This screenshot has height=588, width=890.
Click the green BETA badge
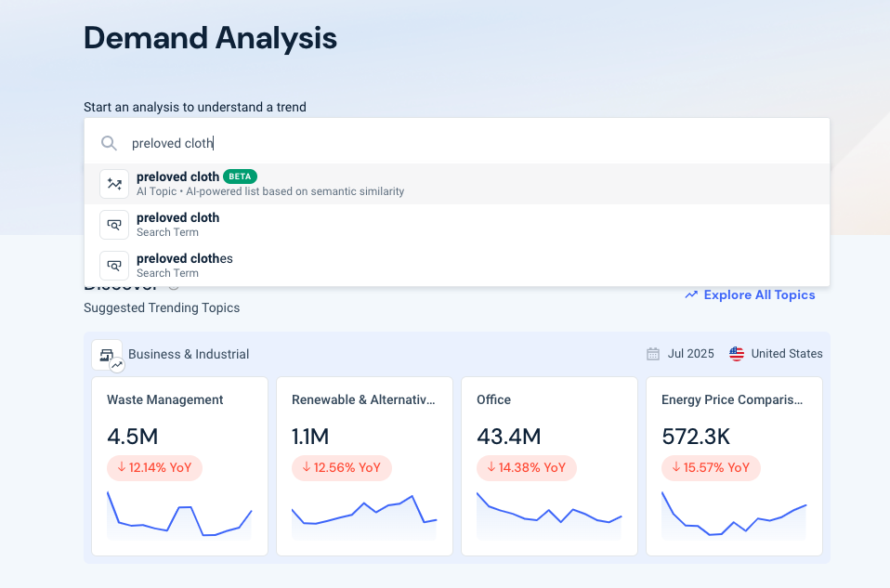241,176
